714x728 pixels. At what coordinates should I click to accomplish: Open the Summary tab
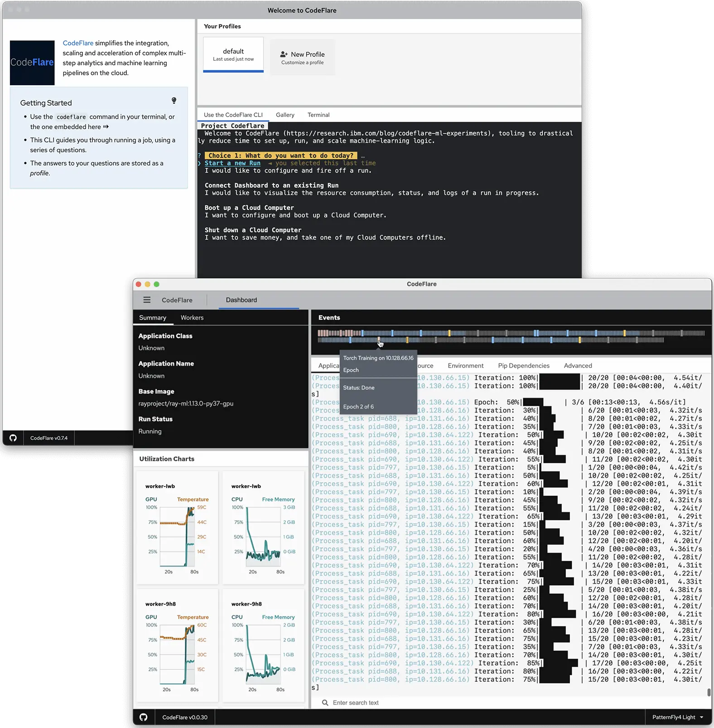[153, 318]
